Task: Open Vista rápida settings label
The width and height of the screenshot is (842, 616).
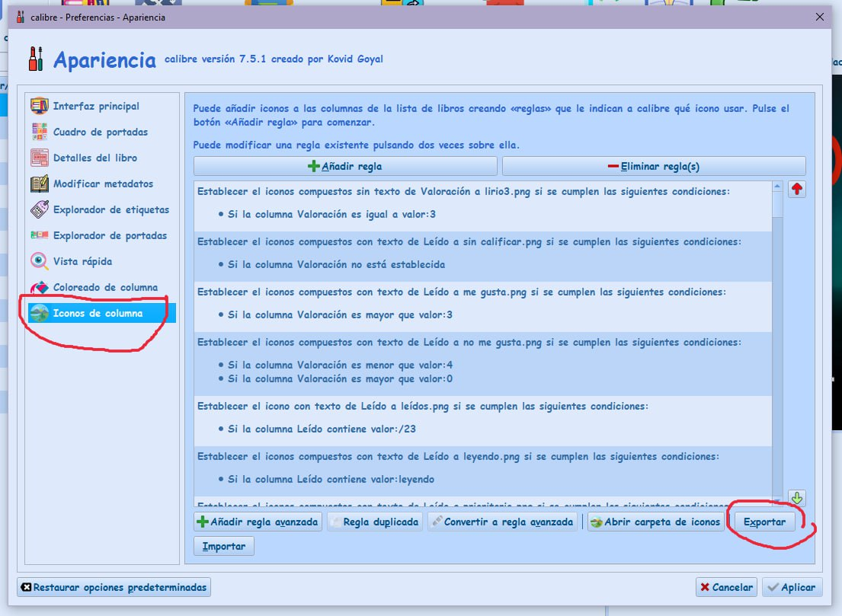Action: click(82, 261)
